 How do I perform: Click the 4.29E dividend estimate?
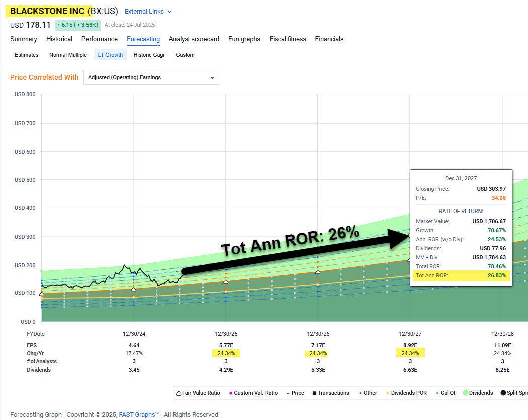tap(226, 370)
